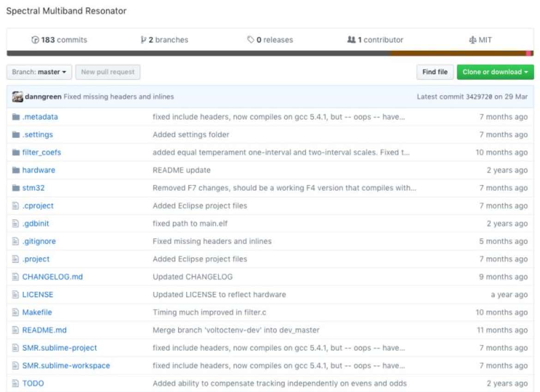Click the .metadata folder icon
This screenshot has width=540, height=392.
(16, 117)
